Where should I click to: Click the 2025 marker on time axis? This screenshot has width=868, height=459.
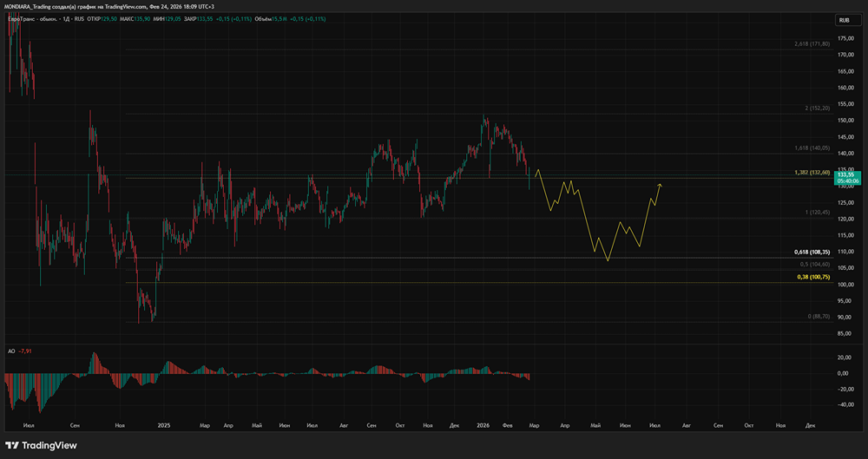[x=162, y=426]
